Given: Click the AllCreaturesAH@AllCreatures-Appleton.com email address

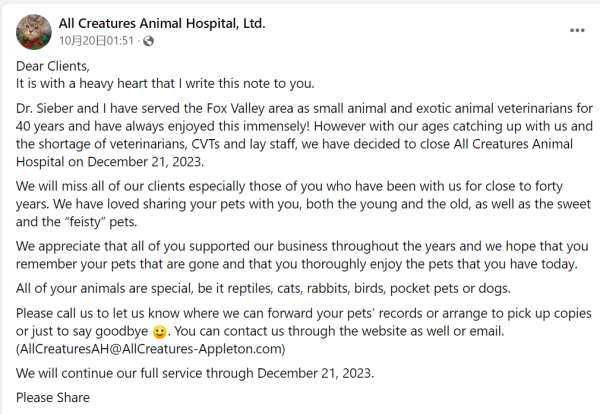Looking at the screenshot, I should (x=150, y=349).
